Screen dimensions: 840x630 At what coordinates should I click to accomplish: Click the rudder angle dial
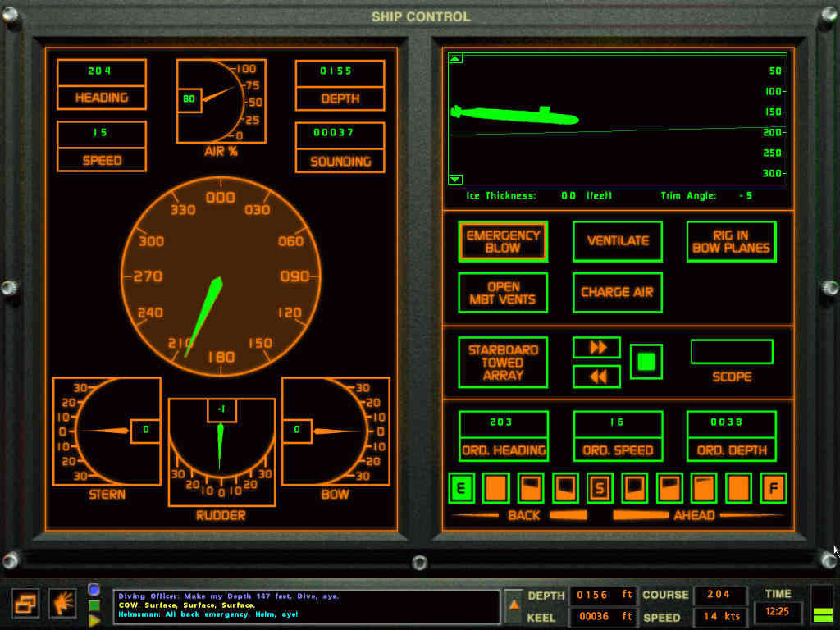point(221,452)
